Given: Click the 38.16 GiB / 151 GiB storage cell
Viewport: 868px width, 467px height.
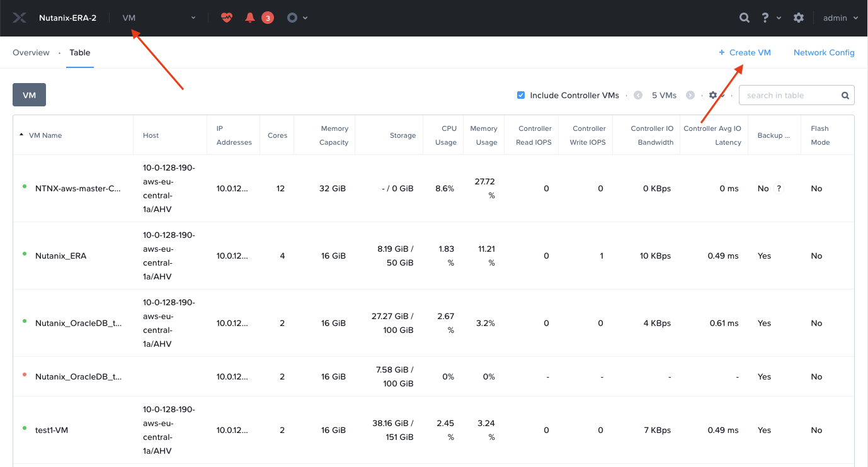Looking at the screenshot, I should (392, 430).
